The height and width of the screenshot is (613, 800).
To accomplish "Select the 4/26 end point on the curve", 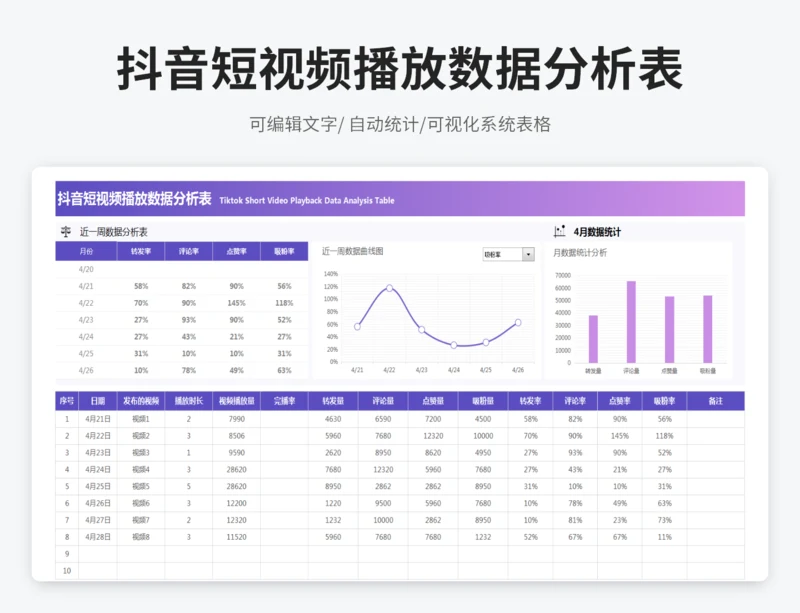I will [518, 323].
